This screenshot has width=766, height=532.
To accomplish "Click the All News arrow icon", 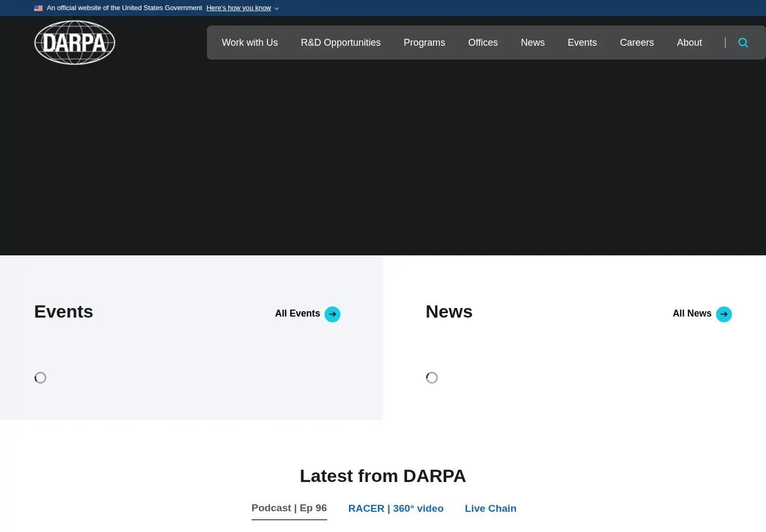I will pyautogui.click(x=724, y=314).
